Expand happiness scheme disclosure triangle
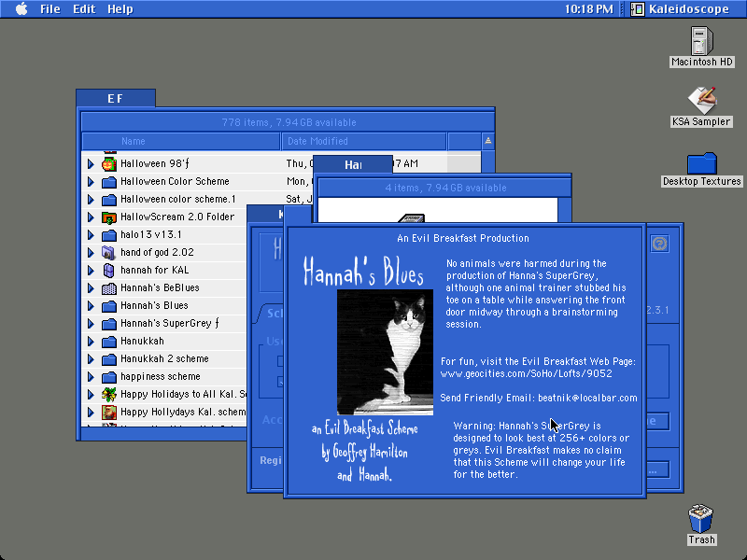This screenshot has height=560, width=747. click(x=91, y=377)
